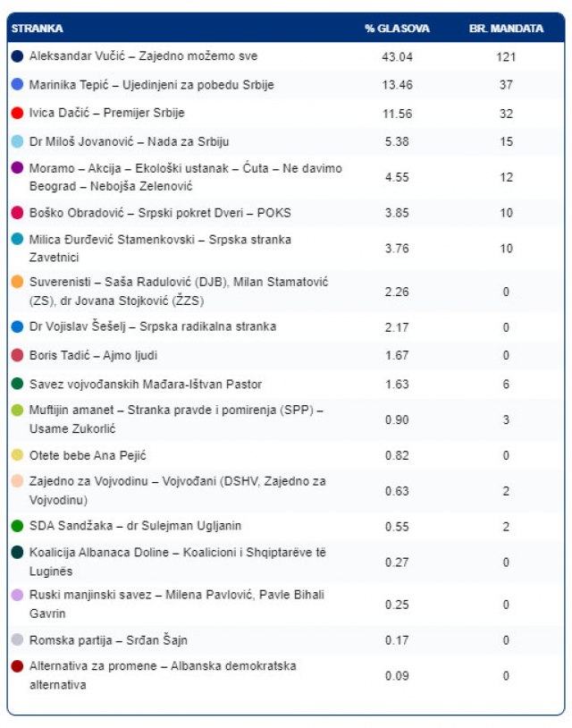The image size is (572, 728).
Task: Click the 121 seats value in first row
Action: pyautogui.click(x=506, y=56)
